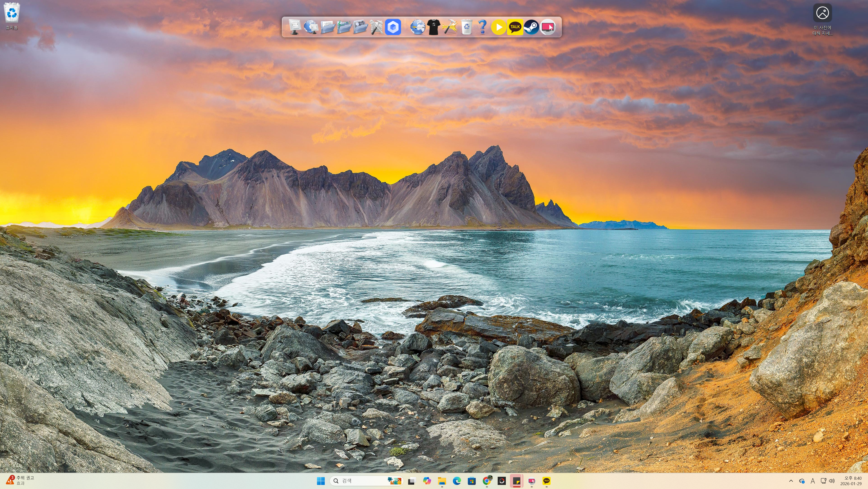Image resolution: width=868 pixels, height=489 pixels.
Task: Open KakaoTalk from the top dock
Action: [x=515, y=27]
